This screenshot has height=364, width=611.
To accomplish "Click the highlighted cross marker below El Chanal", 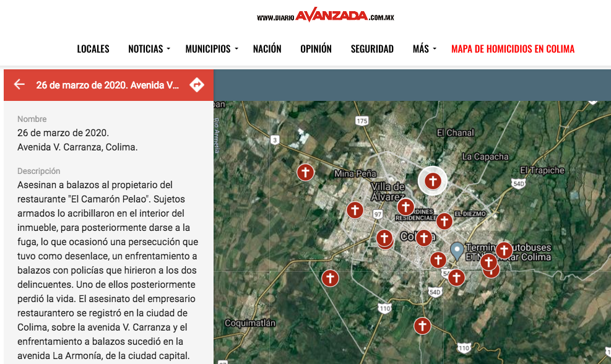I will [433, 181].
